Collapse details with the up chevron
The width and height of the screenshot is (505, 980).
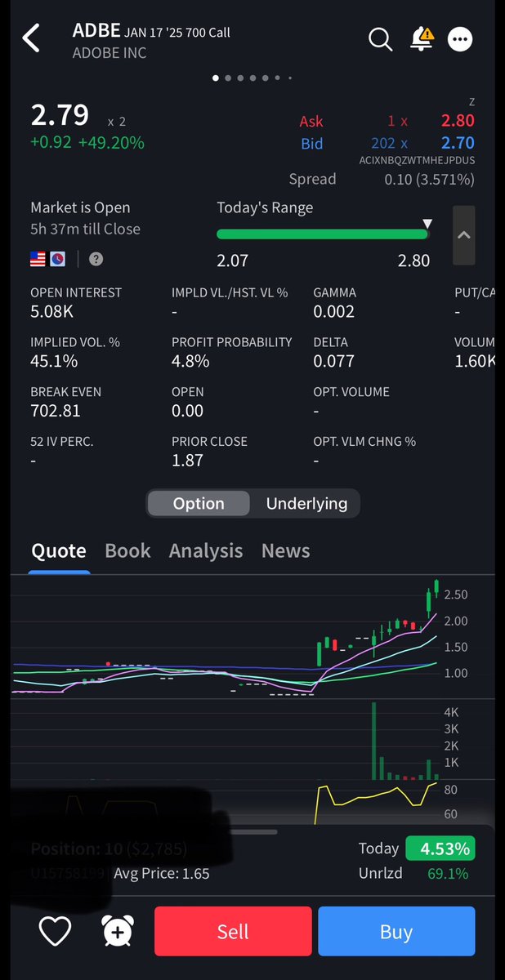[x=463, y=235]
